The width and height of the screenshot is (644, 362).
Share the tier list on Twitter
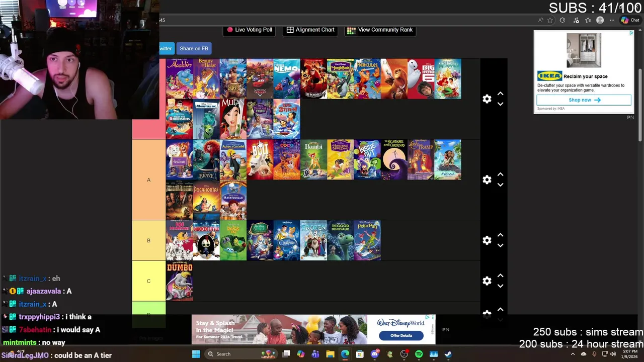coord(166,48)
